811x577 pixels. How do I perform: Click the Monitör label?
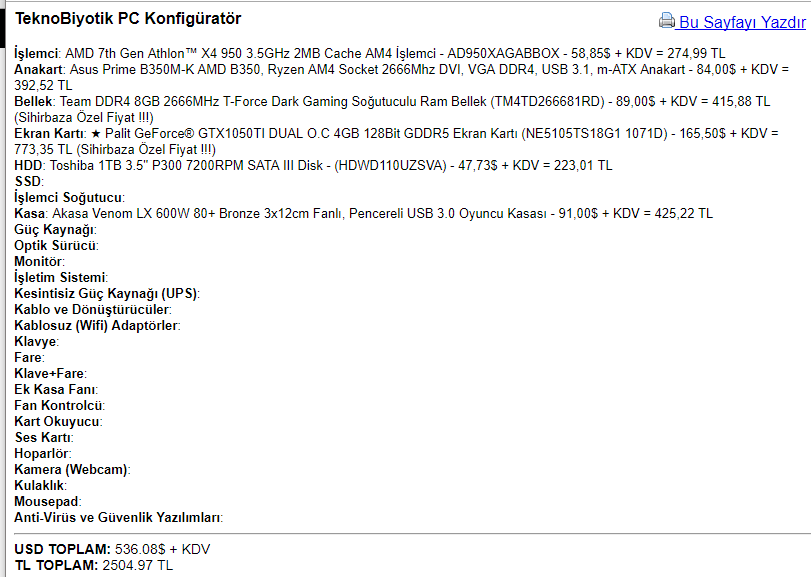coord(39,262)
